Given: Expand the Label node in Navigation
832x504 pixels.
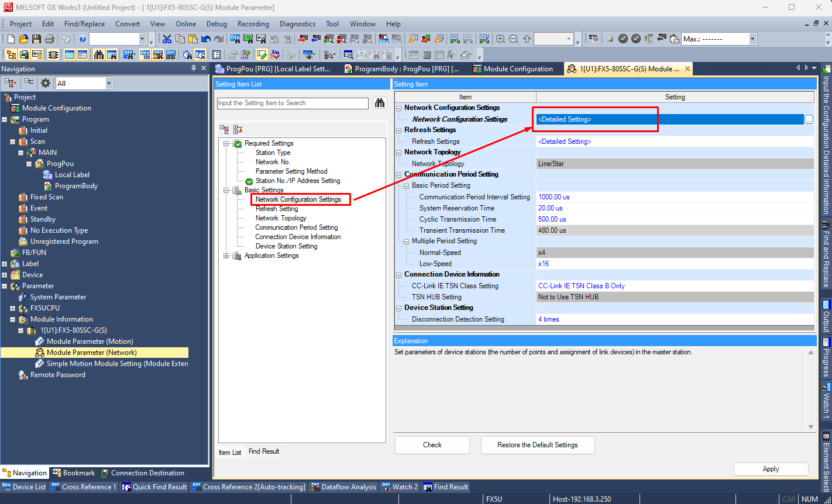Looking at the screenshot, I should [5, 264].
